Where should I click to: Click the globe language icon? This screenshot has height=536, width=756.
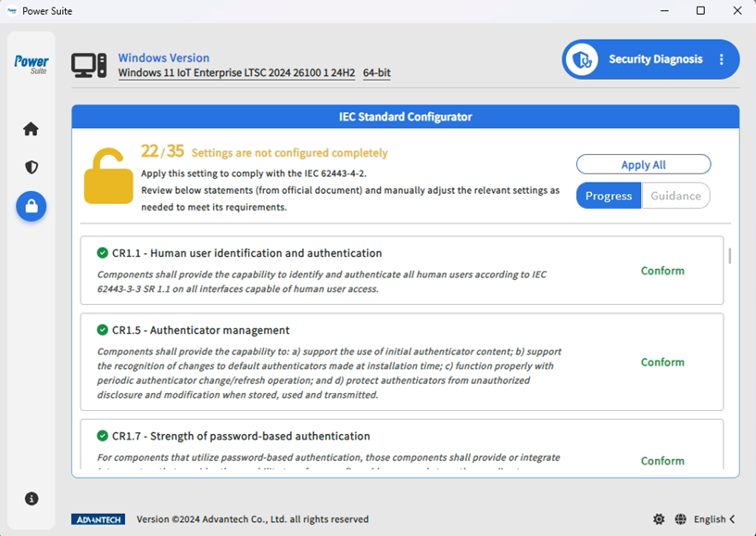point(681,519)
